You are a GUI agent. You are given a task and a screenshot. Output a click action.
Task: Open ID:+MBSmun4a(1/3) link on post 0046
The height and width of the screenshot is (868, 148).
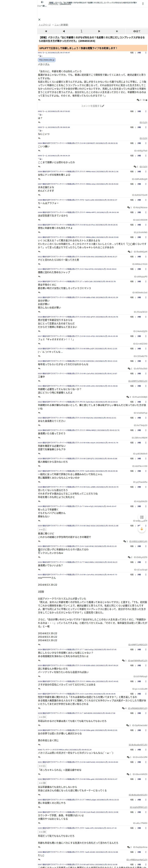(137, 860)
